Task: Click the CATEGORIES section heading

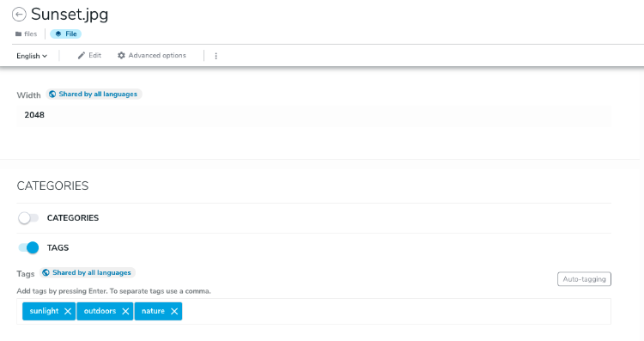Action: tap(52, 186)
